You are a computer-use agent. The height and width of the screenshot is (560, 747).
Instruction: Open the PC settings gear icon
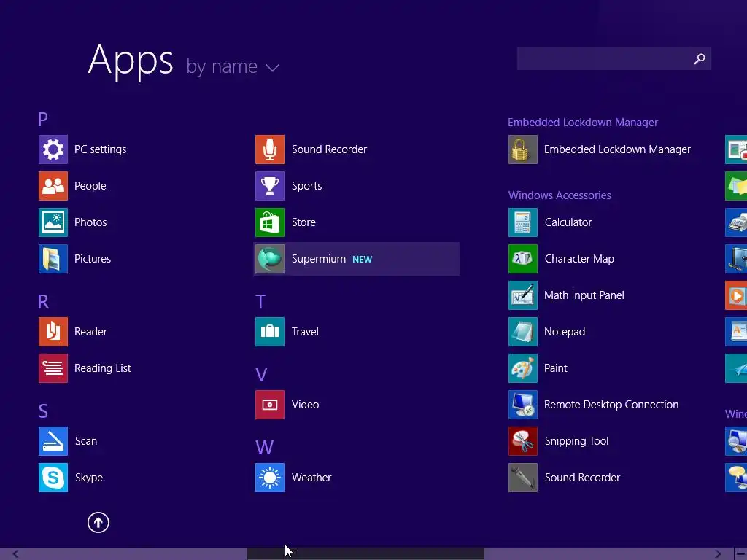53,149
